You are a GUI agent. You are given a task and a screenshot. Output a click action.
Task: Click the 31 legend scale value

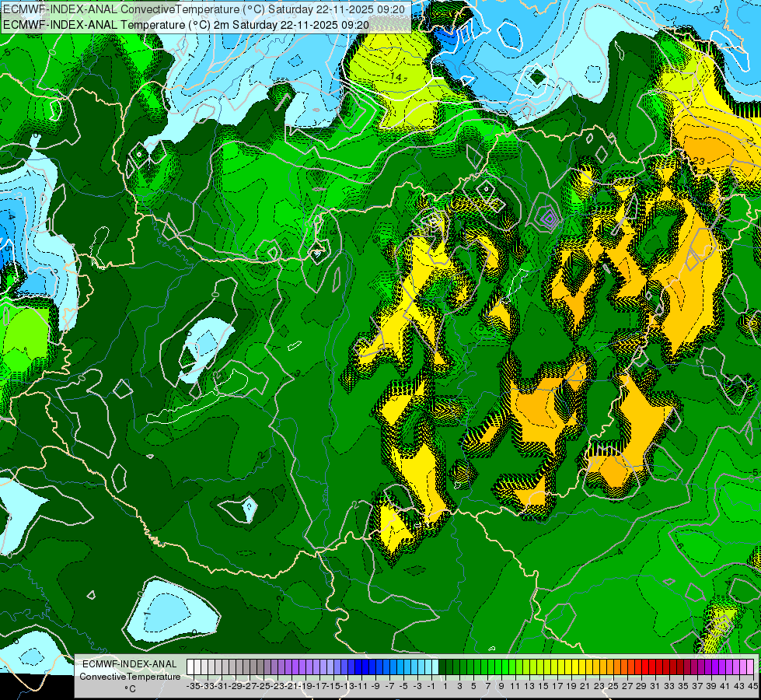click(655, 686)
